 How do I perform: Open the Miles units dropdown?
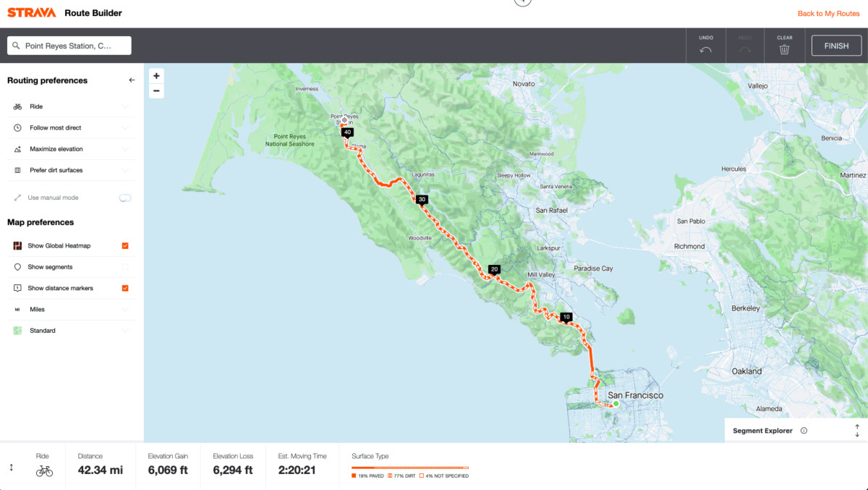[x=125, y=309]
